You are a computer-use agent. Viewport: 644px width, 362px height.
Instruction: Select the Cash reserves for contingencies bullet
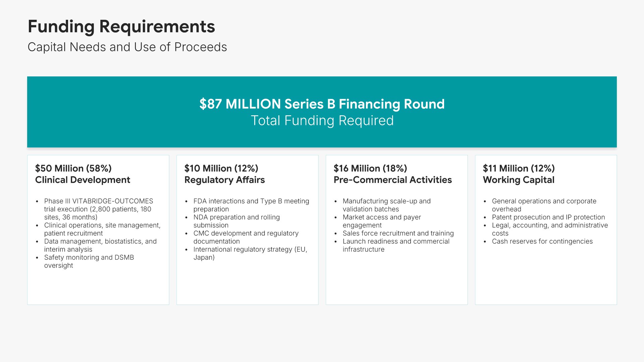point(542,241)
